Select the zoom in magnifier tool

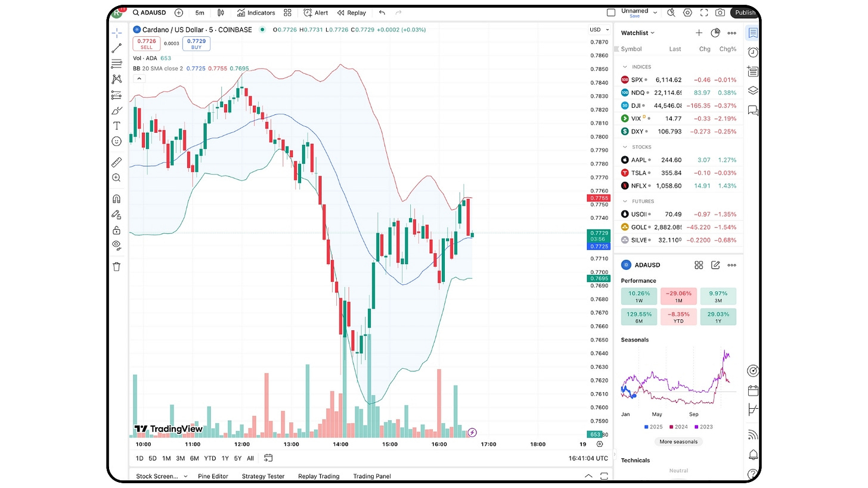(117, 178)
